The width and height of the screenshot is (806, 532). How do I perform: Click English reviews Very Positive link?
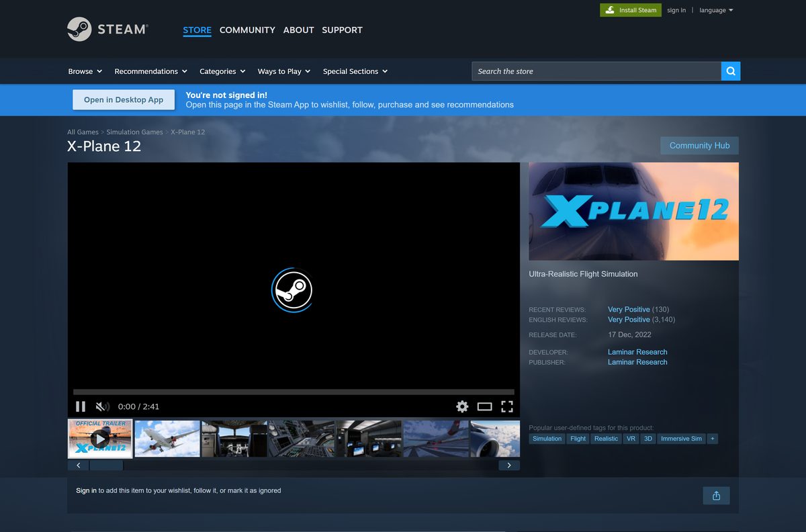click(629, 320)
